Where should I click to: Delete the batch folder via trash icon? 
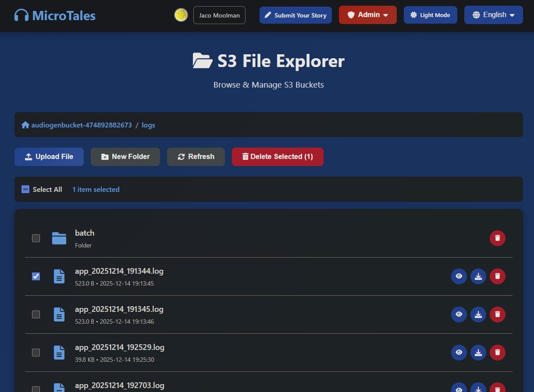[x=497, y=238]
